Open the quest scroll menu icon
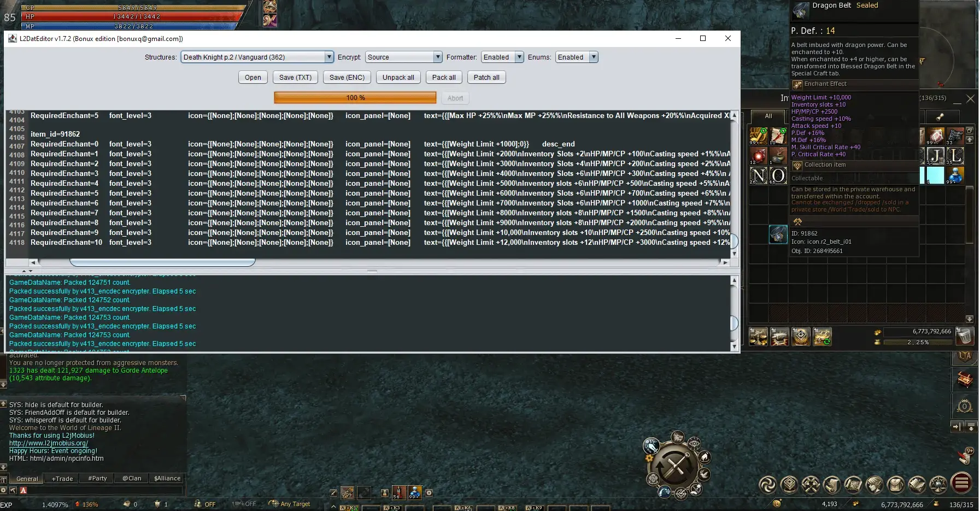 832,484
